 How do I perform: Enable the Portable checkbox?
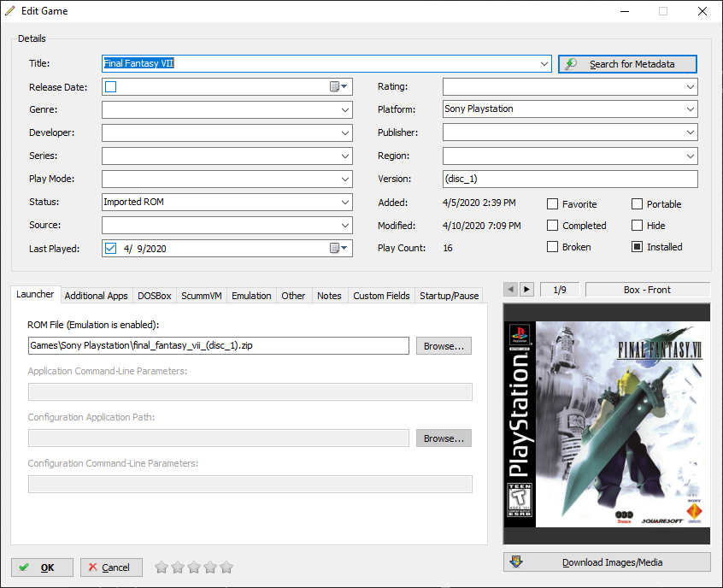point(637,204)
